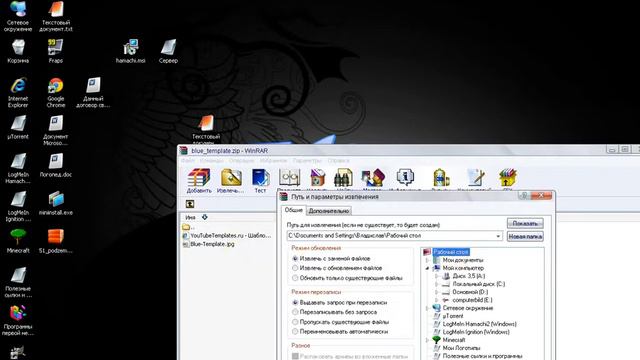
Task: Click the SFX books icon in WinRAR toolbar
Action: (508, 179)
